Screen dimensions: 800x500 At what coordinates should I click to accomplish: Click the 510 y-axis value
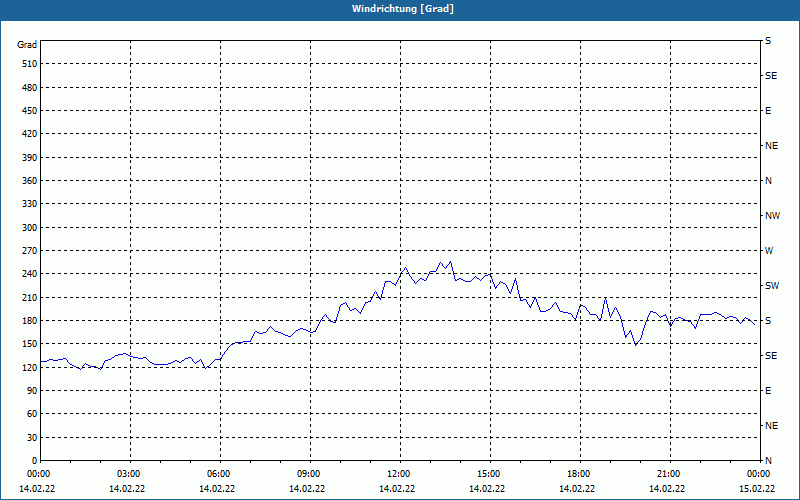click(30, 64)
